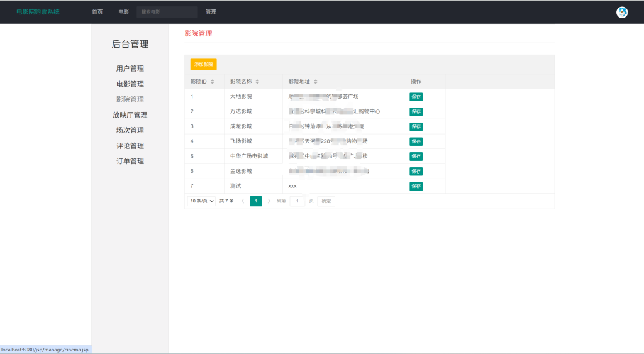Click 首页 in the top navigation
Image resolution: width=644 pixels, height=354 pixels.
(97, 12)
